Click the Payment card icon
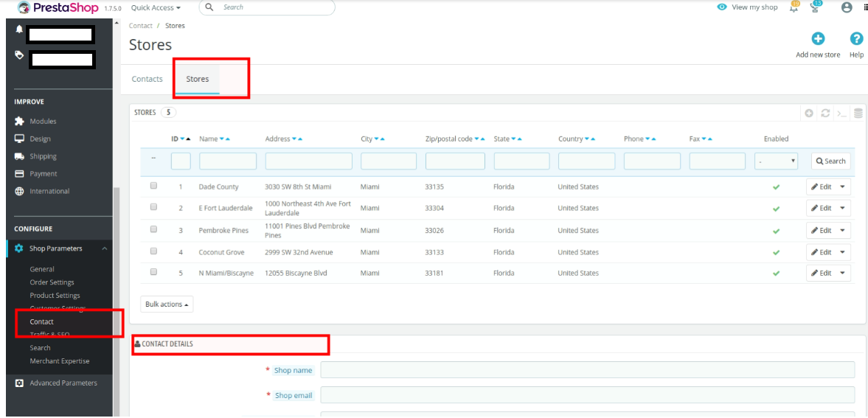 pos(19,174)
